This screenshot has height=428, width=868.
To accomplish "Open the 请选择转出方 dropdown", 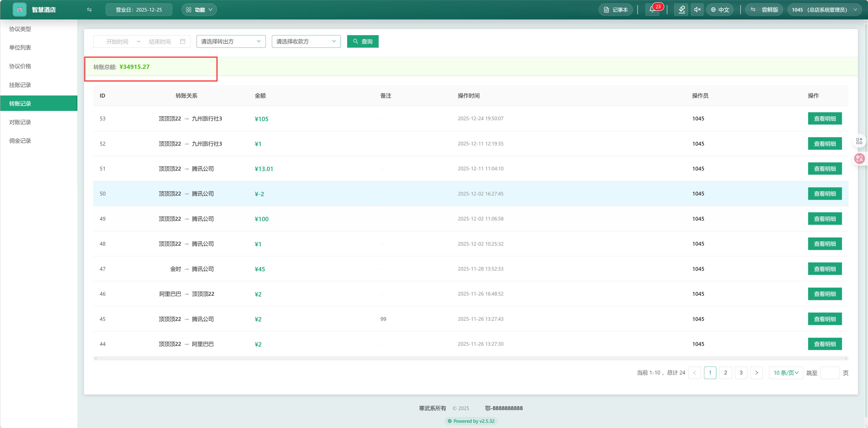I will pyautogui.click(x=231, y=42).
